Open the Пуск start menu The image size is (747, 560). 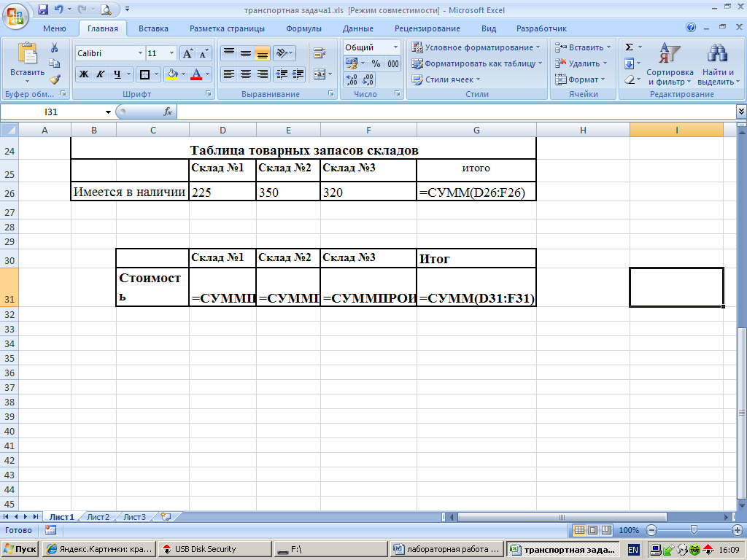point(20,549)
